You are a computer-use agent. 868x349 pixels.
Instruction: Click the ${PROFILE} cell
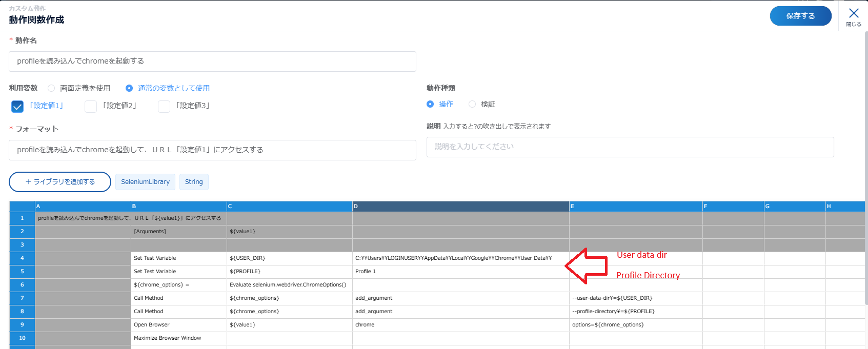coord(289,272)
